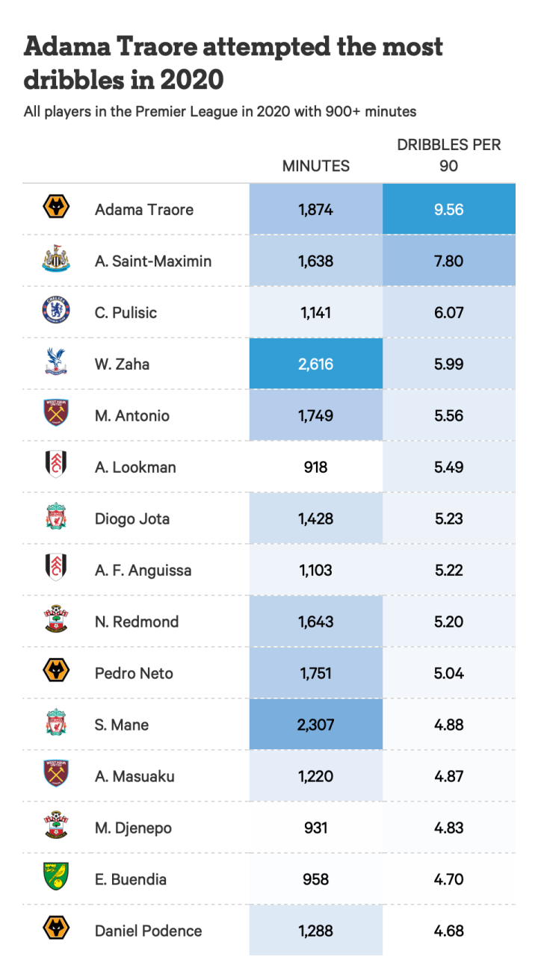The image size is (538, 980).
Task: Select the player name Pedro Neto
Action: (x=134, y=673)
